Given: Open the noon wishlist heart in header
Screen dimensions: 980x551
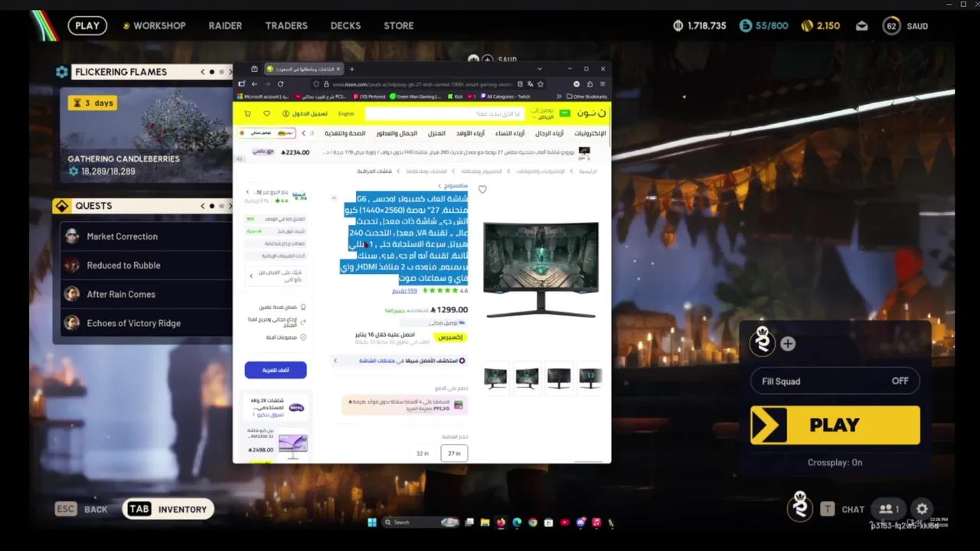Looking at the screenshot, I should (266, 113).
